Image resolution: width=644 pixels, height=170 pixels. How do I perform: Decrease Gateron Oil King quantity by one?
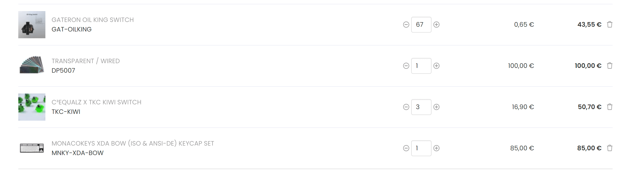click(x=406, y=25)
